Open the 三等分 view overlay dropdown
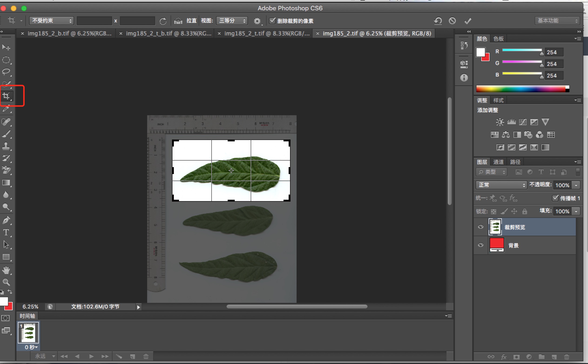588x364 pixels. pos(232,21)
